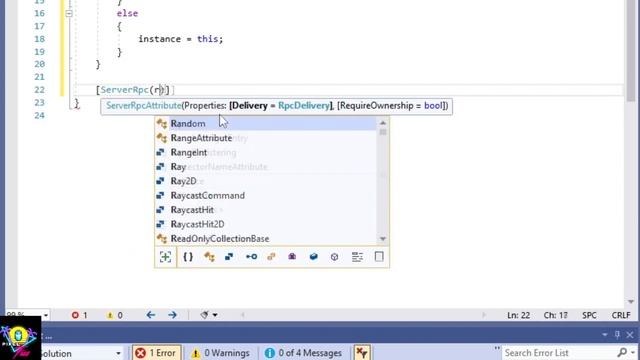Click the Ch: 17 status indicator
This screenshot has height=360, width=640.
[556, 315]
